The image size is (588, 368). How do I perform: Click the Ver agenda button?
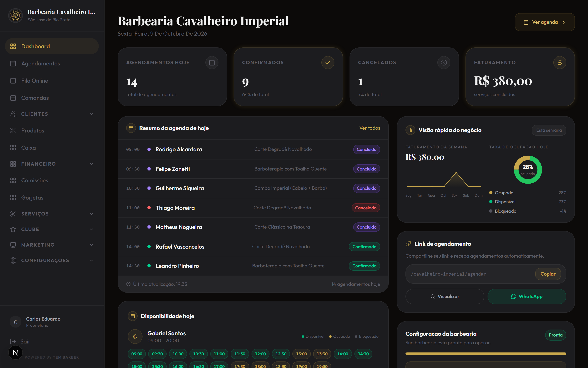pos(545,22)
